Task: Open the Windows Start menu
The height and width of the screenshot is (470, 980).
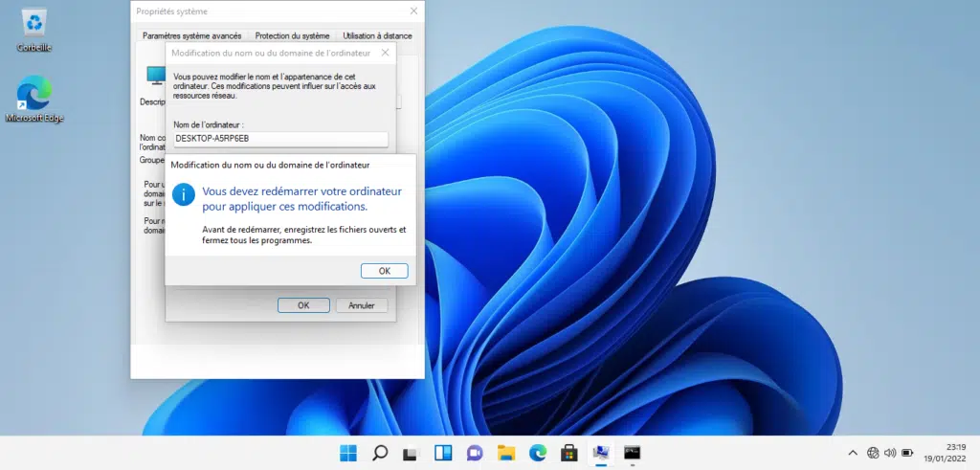Action: (347, 453)
